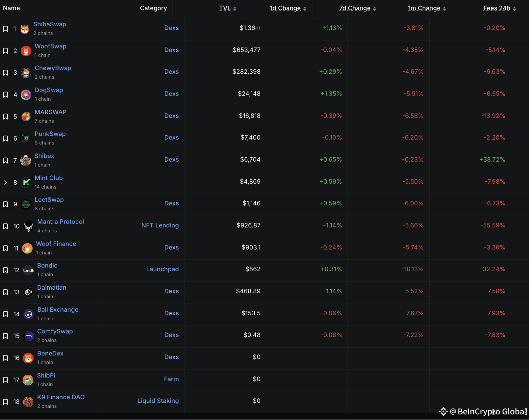Bookmark ChewySwap in row 3
Viewport: 529px width, 420px height.
point(6,73)
